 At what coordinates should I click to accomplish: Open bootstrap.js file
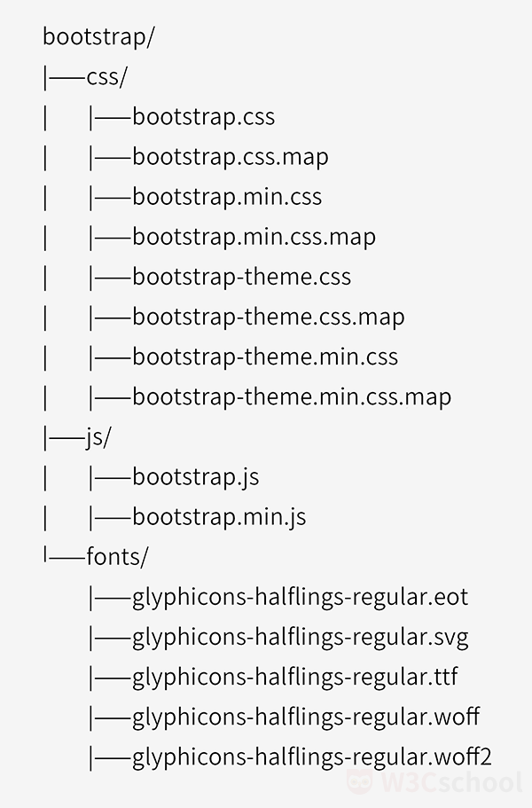point(195,477)
